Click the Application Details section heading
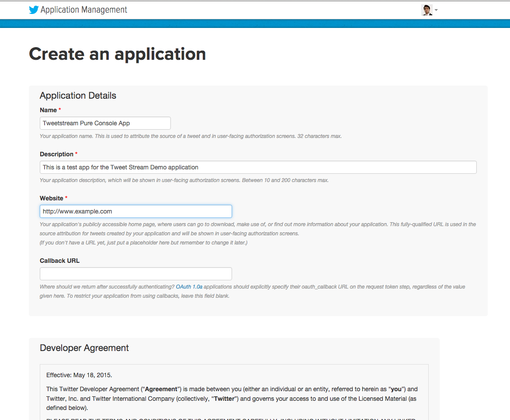 [x=78, y=96]
